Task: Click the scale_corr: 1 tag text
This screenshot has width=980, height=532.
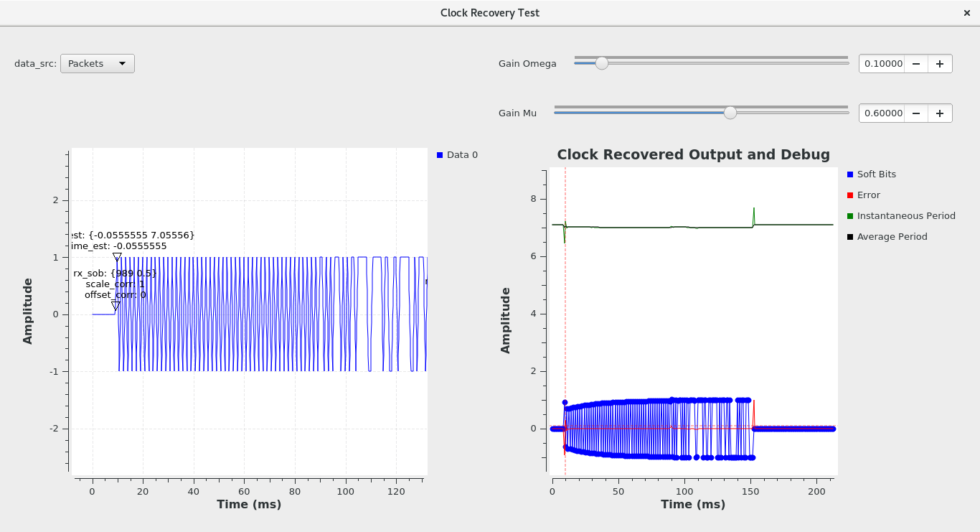Action: click(x=116, y=284)
